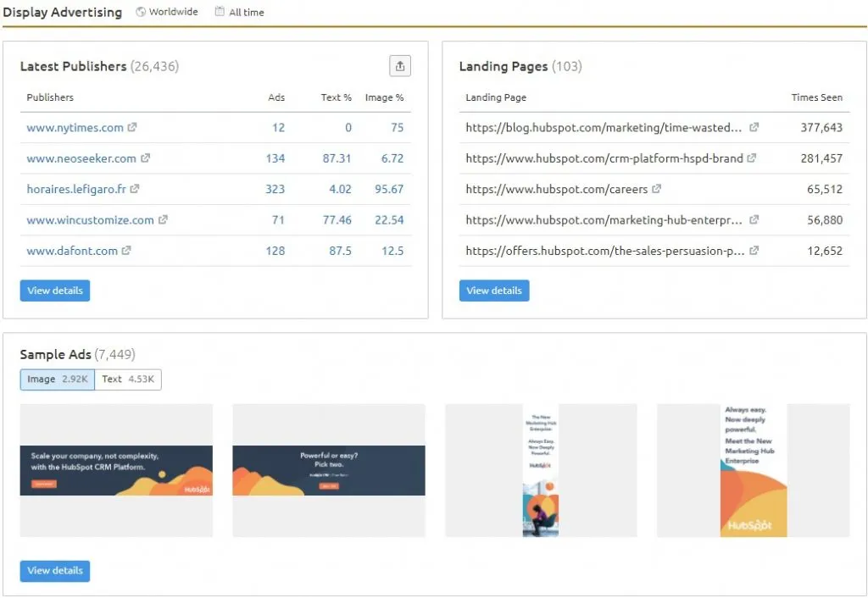Open the www.nytimes.com publisher link
Screen dimensions: 868x598
[75, 128]
